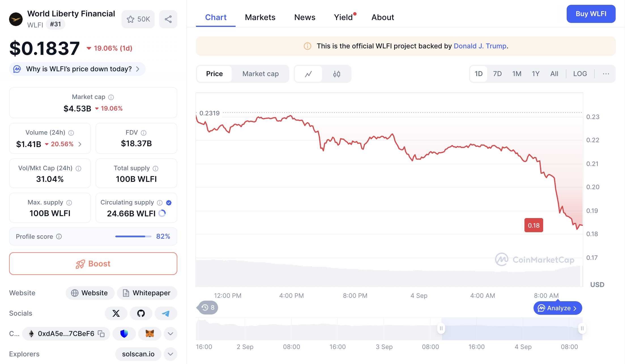Click the Buy WLFI button
Viewport: 625px width, 364px height.
coord(591,14)
